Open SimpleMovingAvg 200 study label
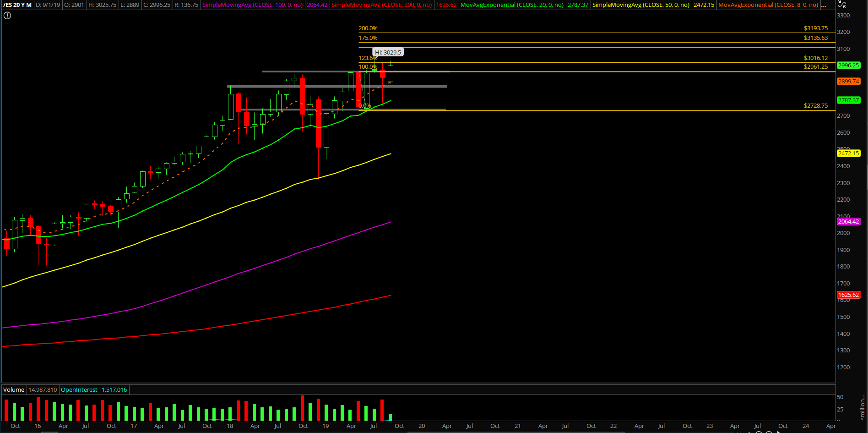 pos(382,5)
